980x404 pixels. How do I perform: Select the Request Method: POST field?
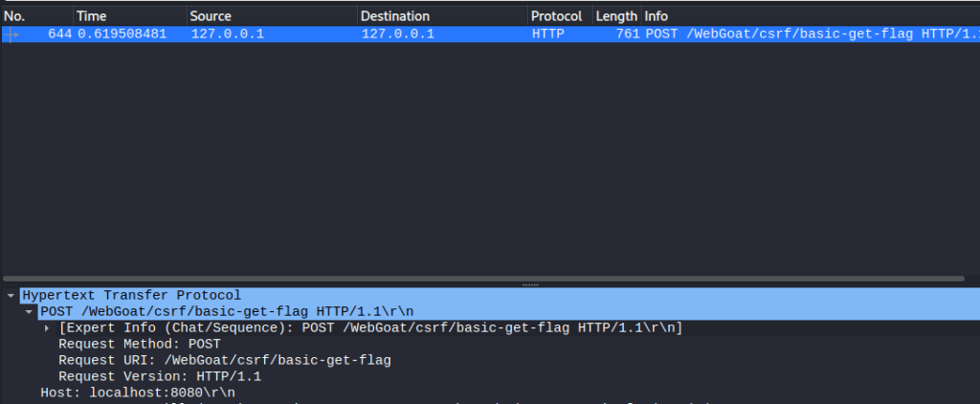point(140,345)
